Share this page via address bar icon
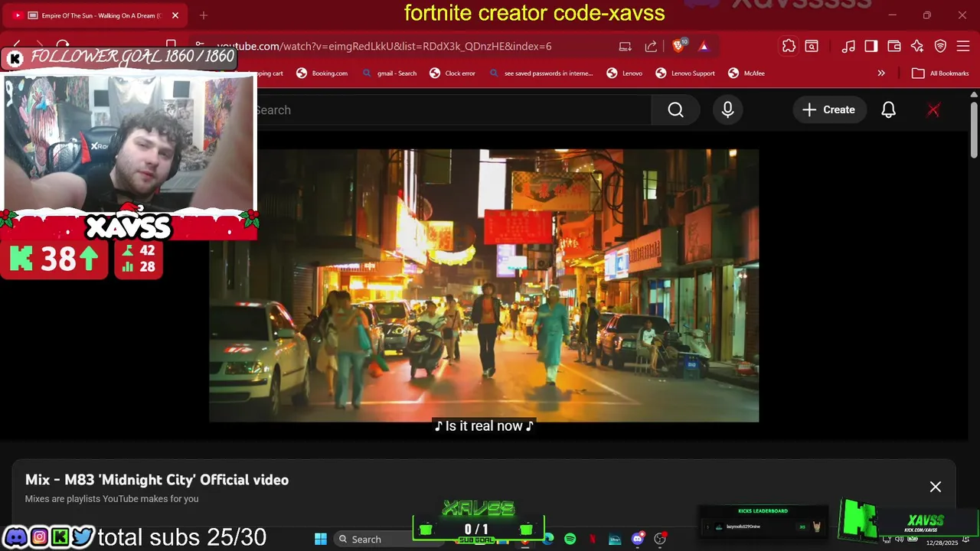Screen dimensions: 980x551 [x=651, y=46]
